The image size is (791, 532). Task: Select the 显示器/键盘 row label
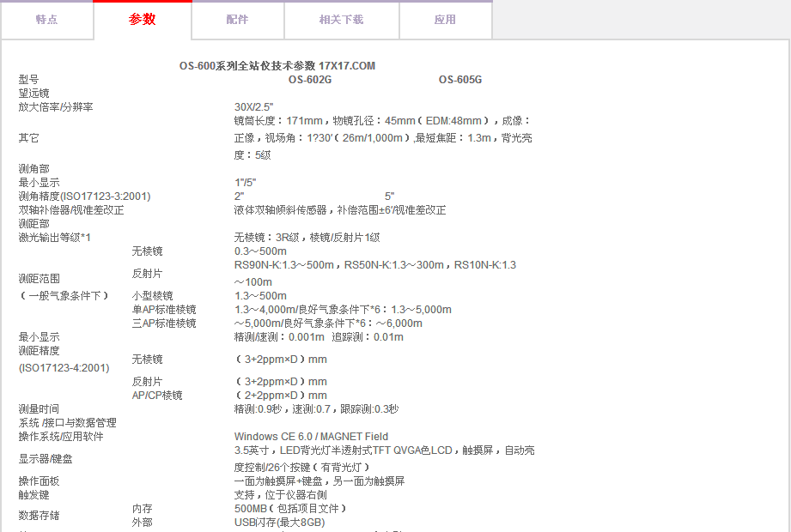[x=46, y=459]
